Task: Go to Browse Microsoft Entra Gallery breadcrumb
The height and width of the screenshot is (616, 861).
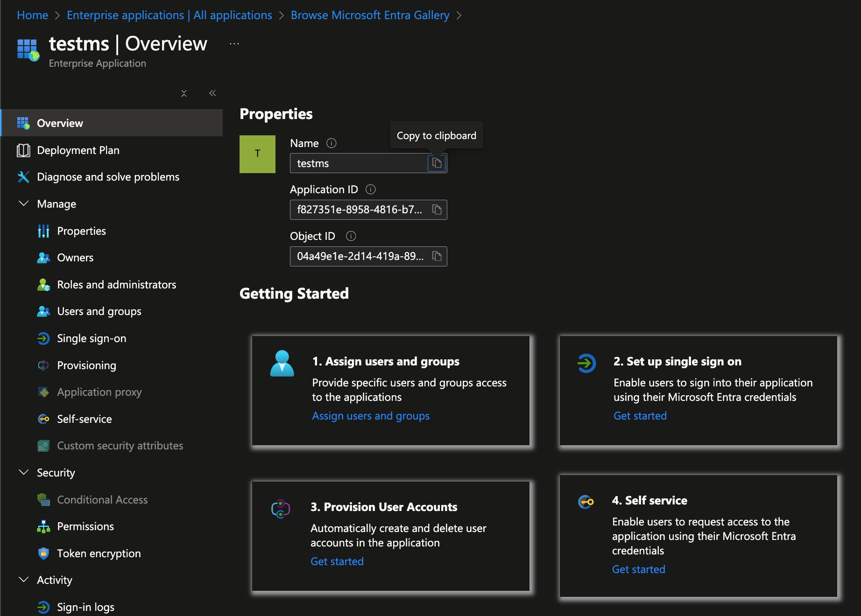Action: (370, 15)
